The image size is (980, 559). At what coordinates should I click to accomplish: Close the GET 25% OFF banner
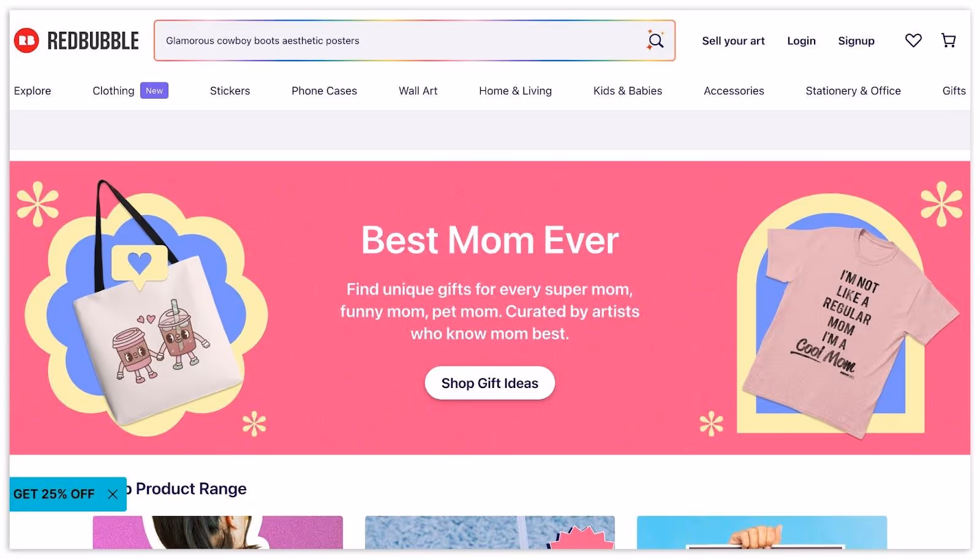[x=113, y=494]
